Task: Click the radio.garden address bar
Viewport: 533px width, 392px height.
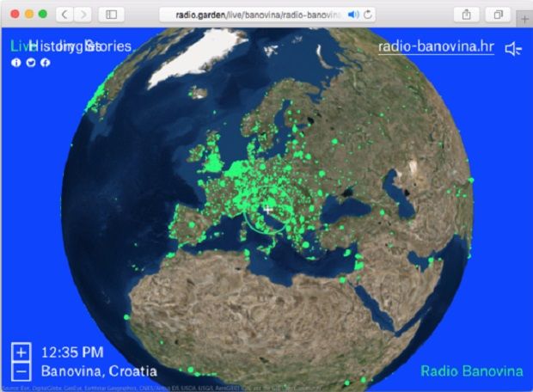Action: 267,15
